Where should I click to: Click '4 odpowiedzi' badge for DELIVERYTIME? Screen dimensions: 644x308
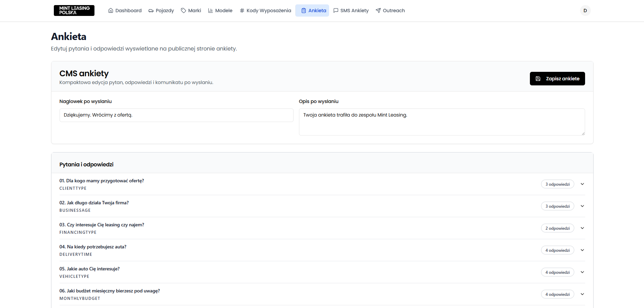click(557, 250)
